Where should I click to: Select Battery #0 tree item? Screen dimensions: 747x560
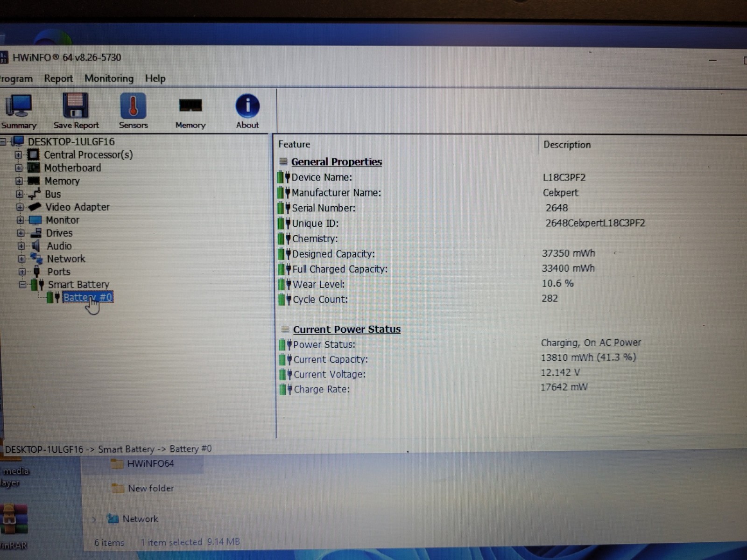88,297
